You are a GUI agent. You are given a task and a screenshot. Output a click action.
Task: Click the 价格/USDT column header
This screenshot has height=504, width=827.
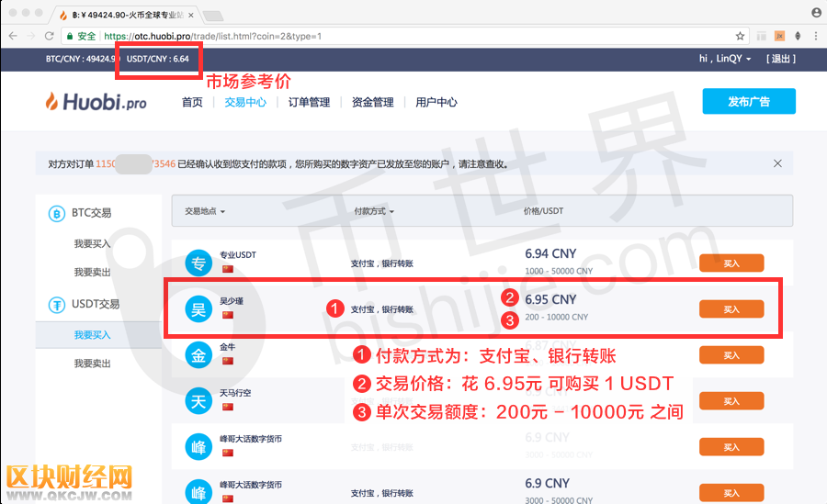tap(543, 211)
